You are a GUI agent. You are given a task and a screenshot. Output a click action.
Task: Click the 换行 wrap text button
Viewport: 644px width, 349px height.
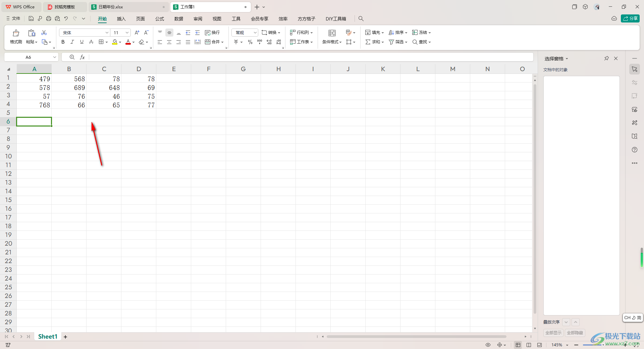[x=212, y=33]
